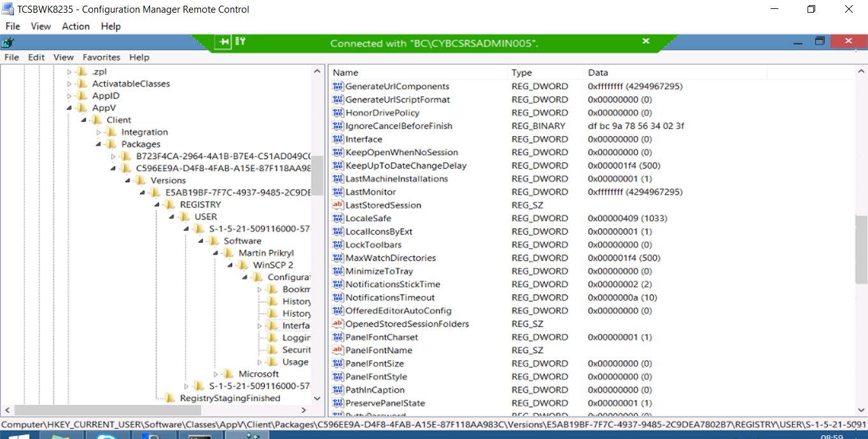
Task: Click the LastStoredSession string value icon
Action: click(338, 205)
